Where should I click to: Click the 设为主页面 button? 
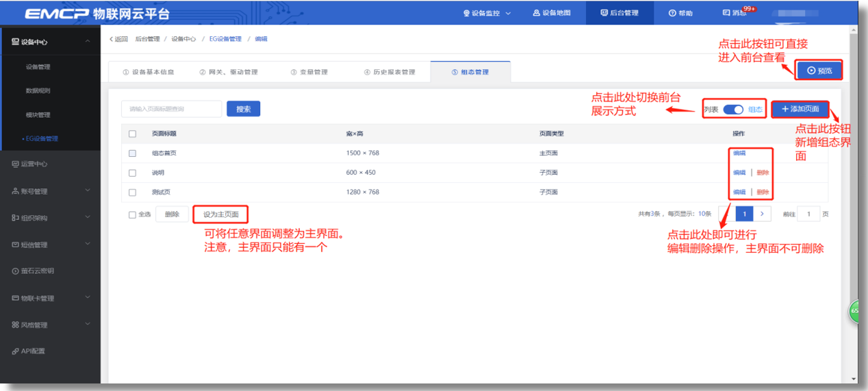[220, 214]
